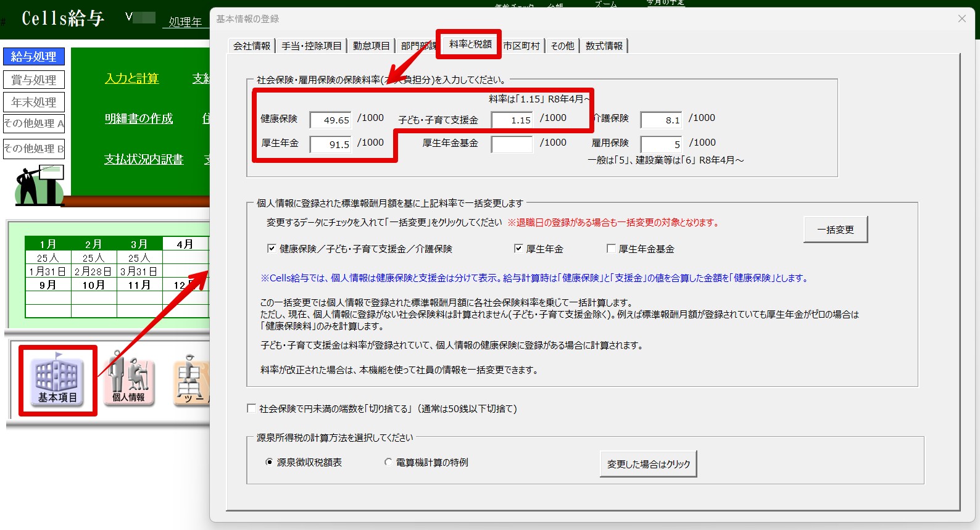
Task: Select the 電算機計算の特例 radio button
Action: click(388, 462)
